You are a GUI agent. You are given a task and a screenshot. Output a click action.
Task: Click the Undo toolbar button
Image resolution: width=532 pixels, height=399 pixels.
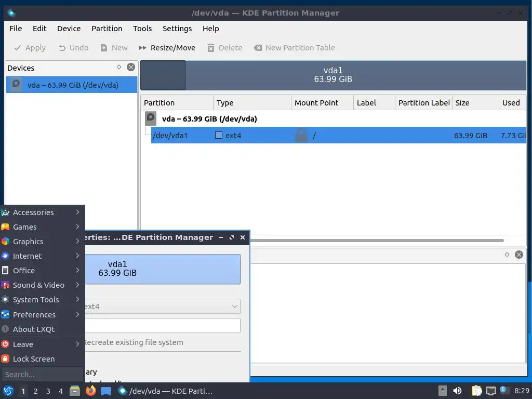pos(73,48)
